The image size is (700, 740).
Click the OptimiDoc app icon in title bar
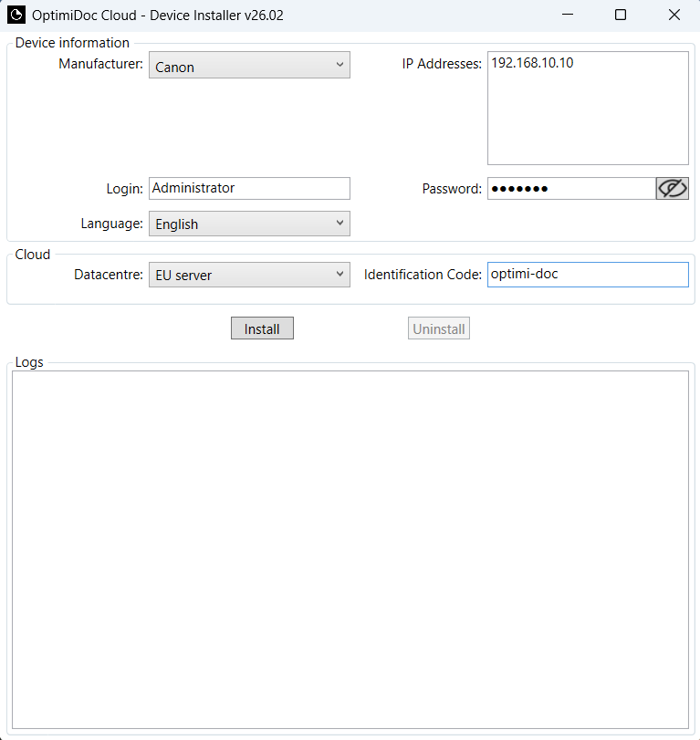pos(16,16)
